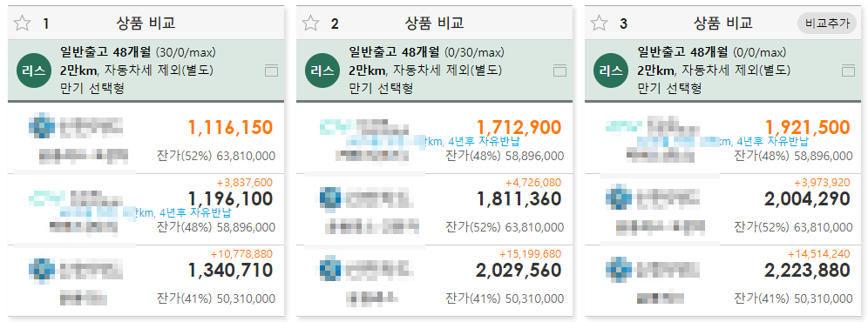Choose the 1,340,710 quote row
The image size is (868, 322).
point(146,280)
